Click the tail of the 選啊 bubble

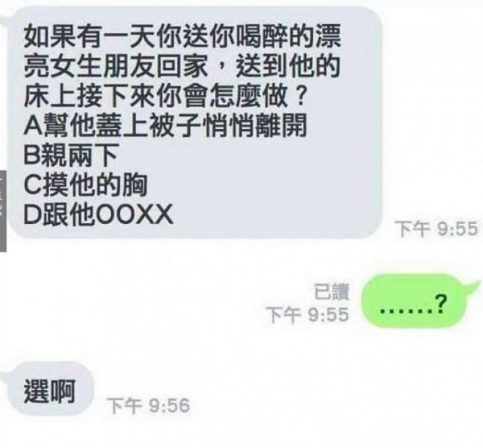tap(4, 373)
